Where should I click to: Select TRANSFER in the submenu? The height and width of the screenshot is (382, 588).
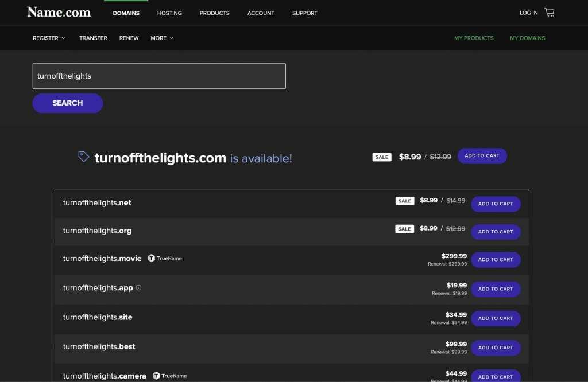click(x=94, y=38)
